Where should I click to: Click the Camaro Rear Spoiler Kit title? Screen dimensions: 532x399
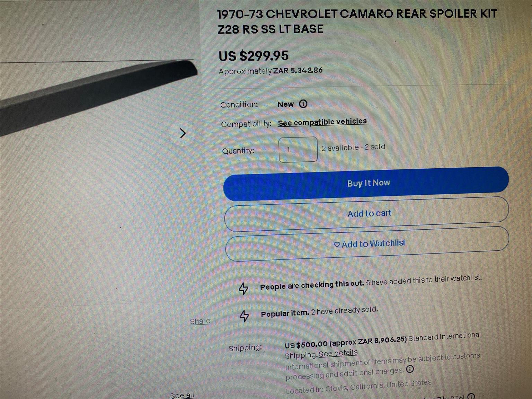click(x=357, y=21)
